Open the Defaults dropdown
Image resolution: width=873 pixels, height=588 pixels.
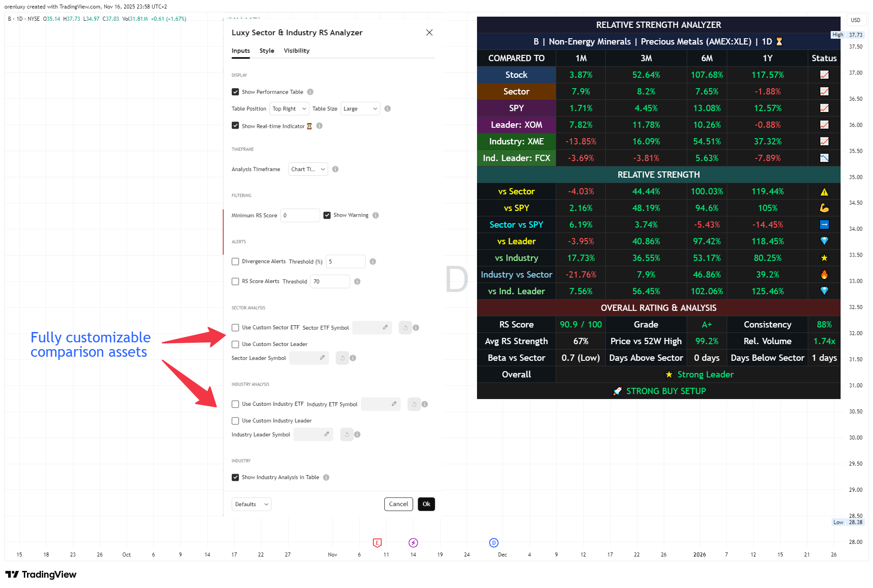point(252,504)
